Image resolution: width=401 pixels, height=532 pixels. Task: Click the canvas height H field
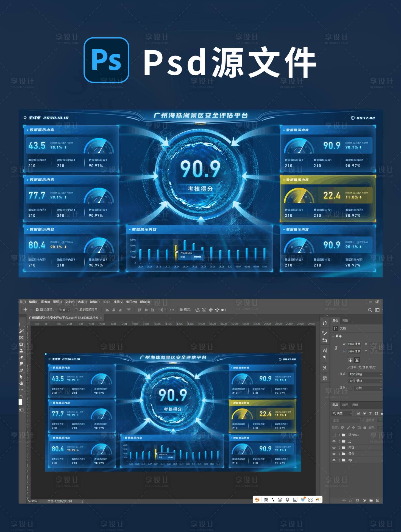coord(354,351)
